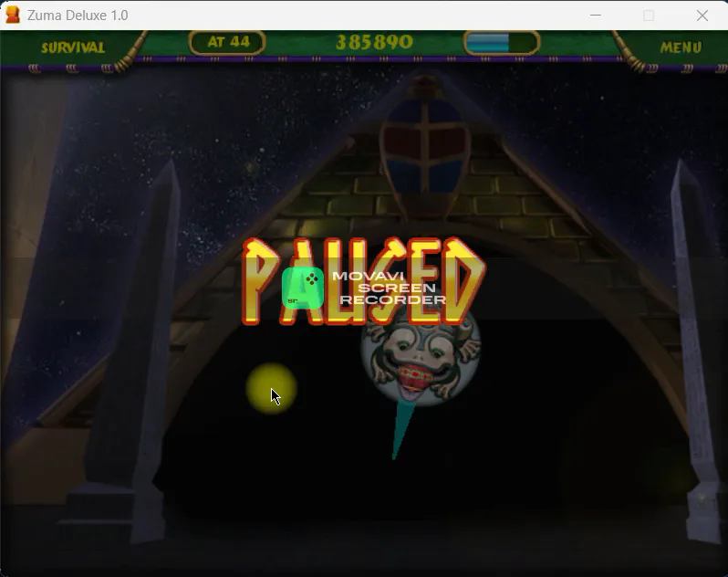Close the Zuma Deluxe window
Image resolution: width=728 pixels, height=577 pixels.
[x=702, y=16]
